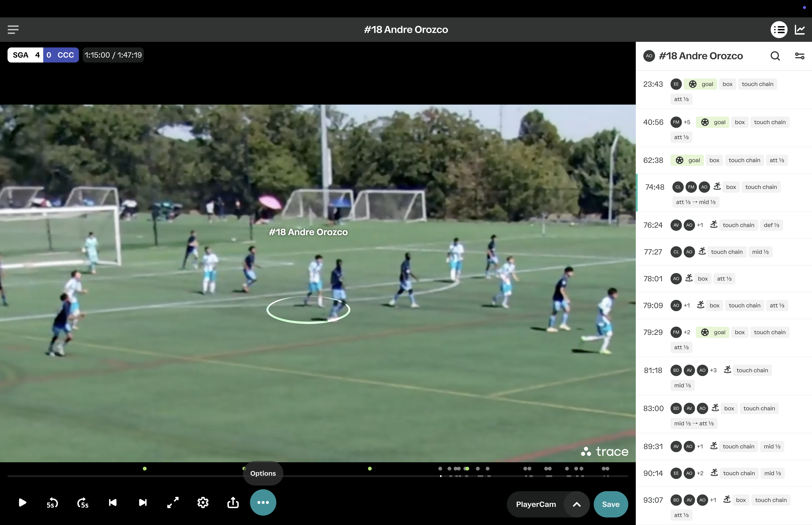Open the video settings gear
This screenshot has height=525, width=812.
(203, 503)
